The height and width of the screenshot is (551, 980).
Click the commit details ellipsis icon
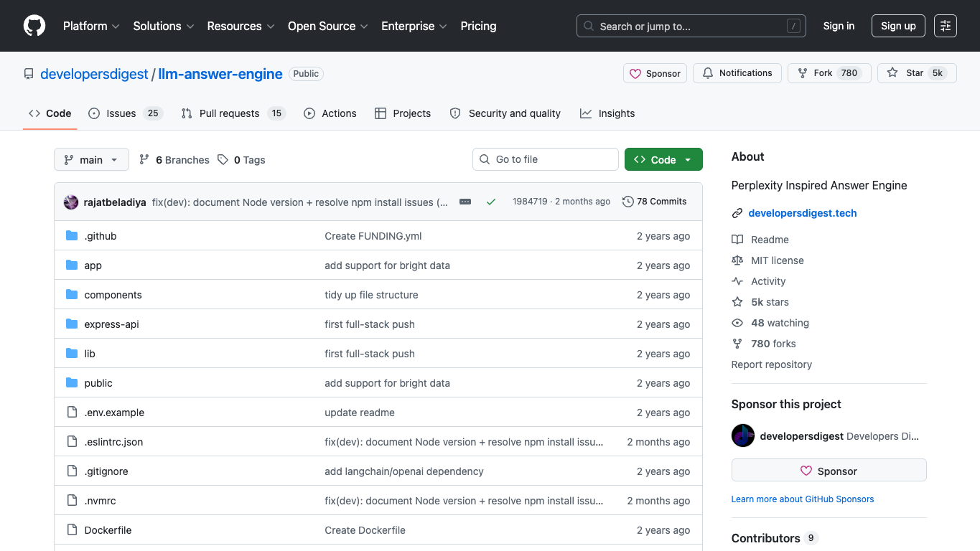pyautogui.click(x=465, y=202)
